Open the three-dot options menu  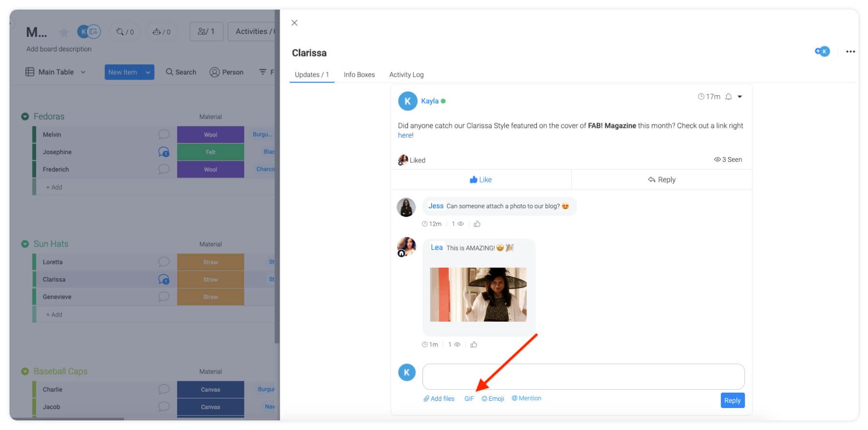(x=850, y=52)
